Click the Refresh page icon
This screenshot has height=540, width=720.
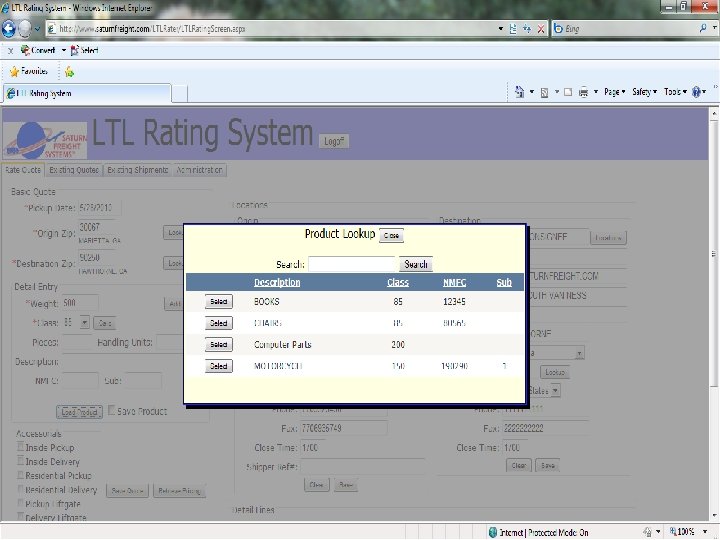click(x=527, y=29)
